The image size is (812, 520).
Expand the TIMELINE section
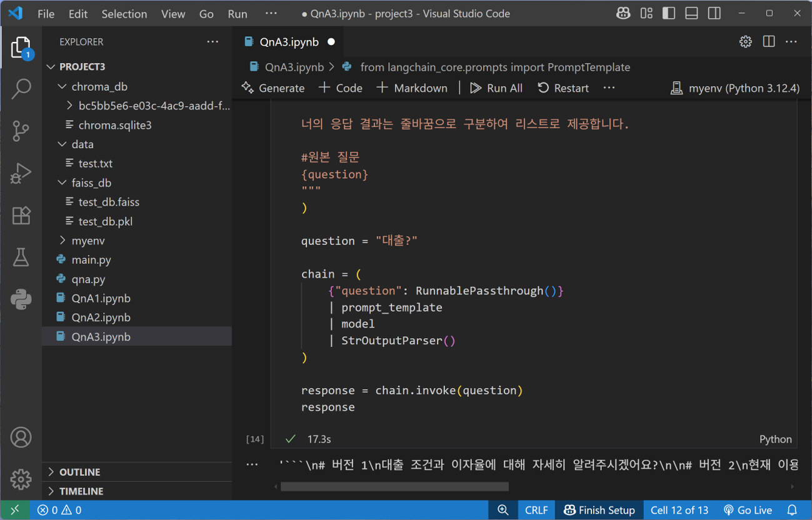(x=137, y=491)
